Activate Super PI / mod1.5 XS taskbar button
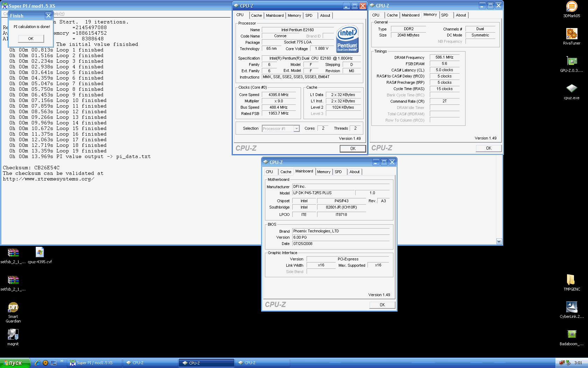588x368 pixels. (x=95, y=363)
